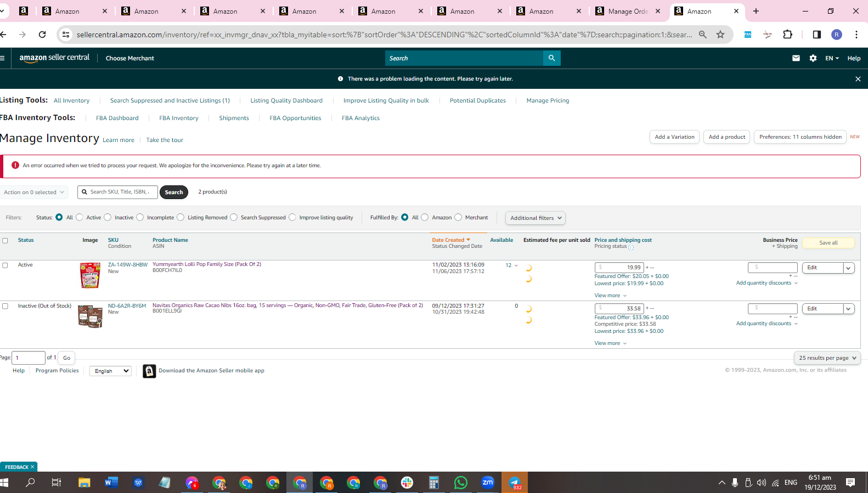Open the settings gear in Seller Central
This screenshot has height=493, width=868.
click(x=813, y=58)
